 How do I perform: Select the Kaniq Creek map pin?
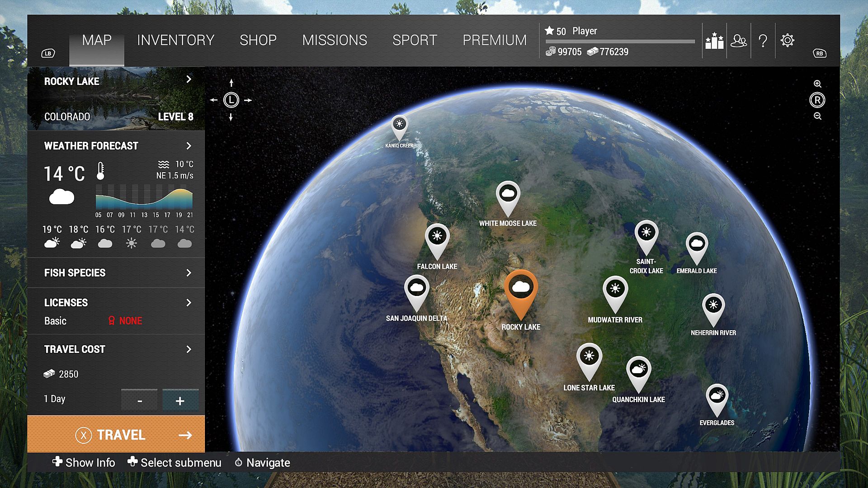click(399, 125)
